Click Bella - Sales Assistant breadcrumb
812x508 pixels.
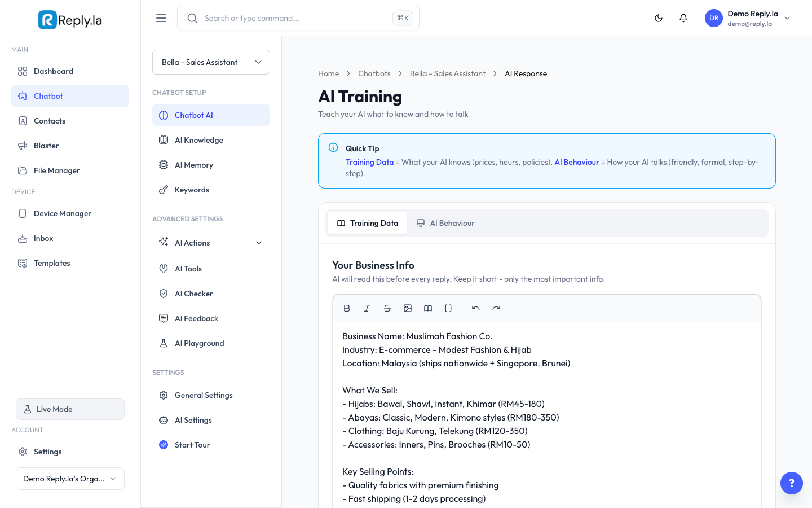[448, 73]
